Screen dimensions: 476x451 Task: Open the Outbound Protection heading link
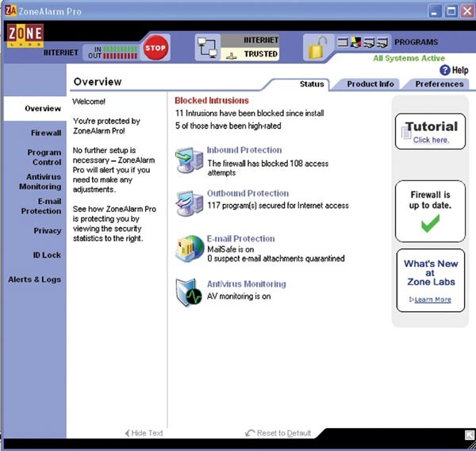tap(248, 193)
